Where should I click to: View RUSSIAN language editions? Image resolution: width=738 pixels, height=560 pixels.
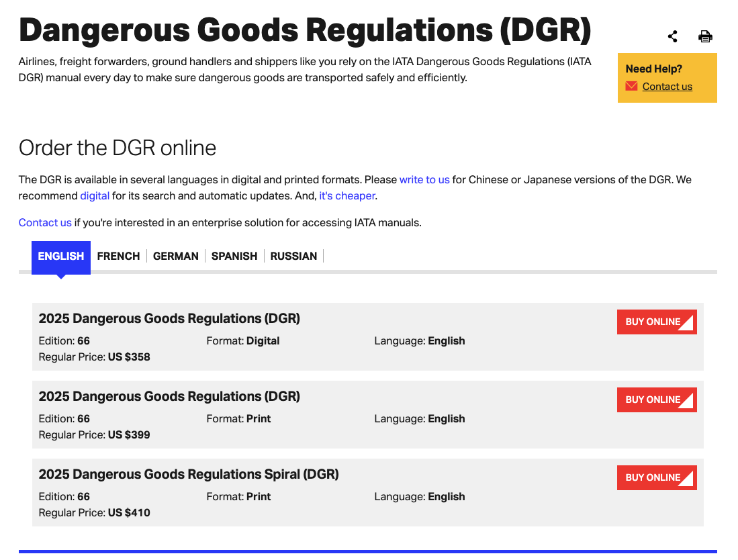point(293,256)
